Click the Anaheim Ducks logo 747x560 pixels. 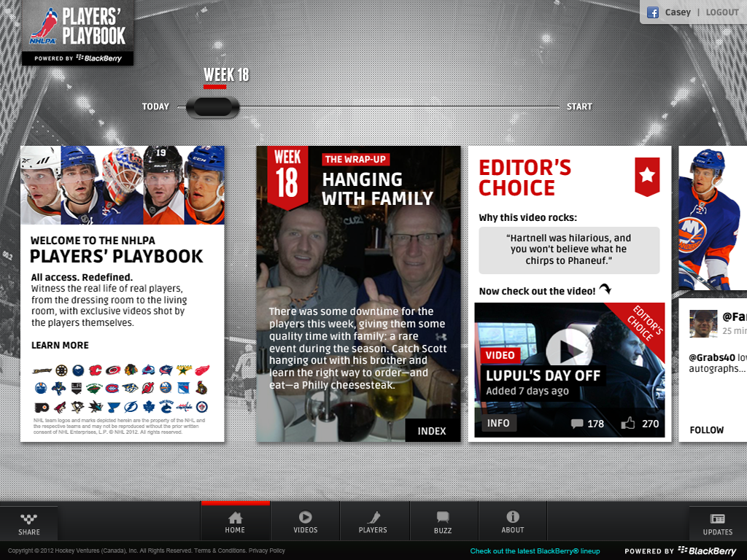42,370
